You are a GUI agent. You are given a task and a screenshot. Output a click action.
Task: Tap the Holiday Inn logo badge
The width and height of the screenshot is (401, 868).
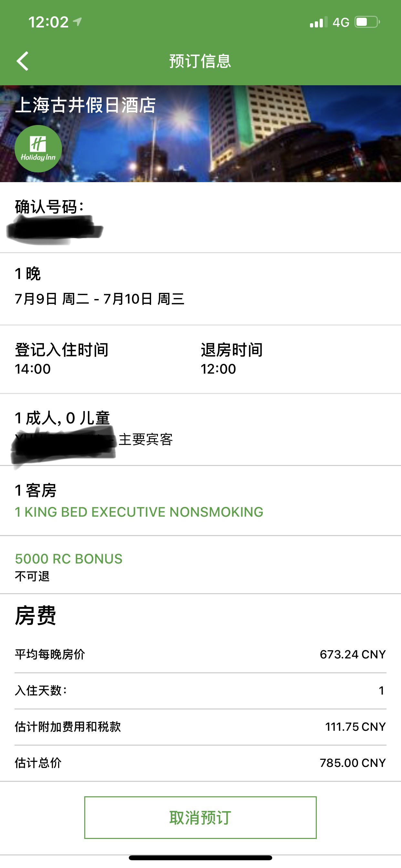(x=38, y=149)
